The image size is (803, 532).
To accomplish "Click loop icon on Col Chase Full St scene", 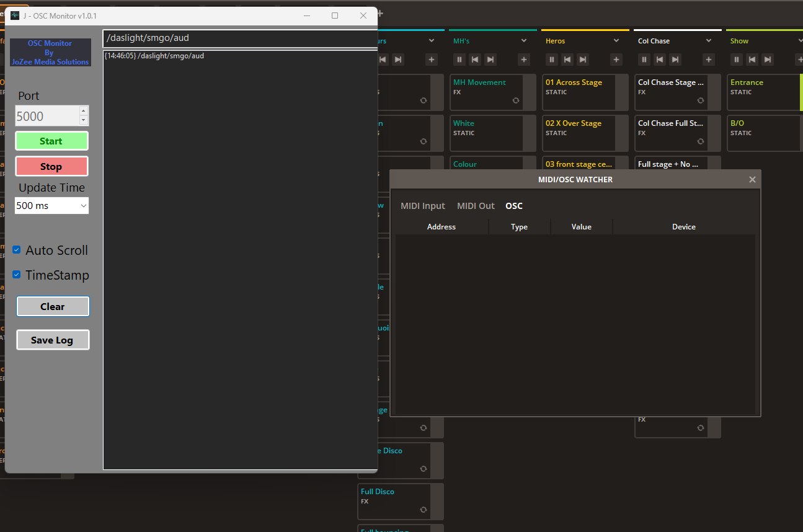I will 701,141.
